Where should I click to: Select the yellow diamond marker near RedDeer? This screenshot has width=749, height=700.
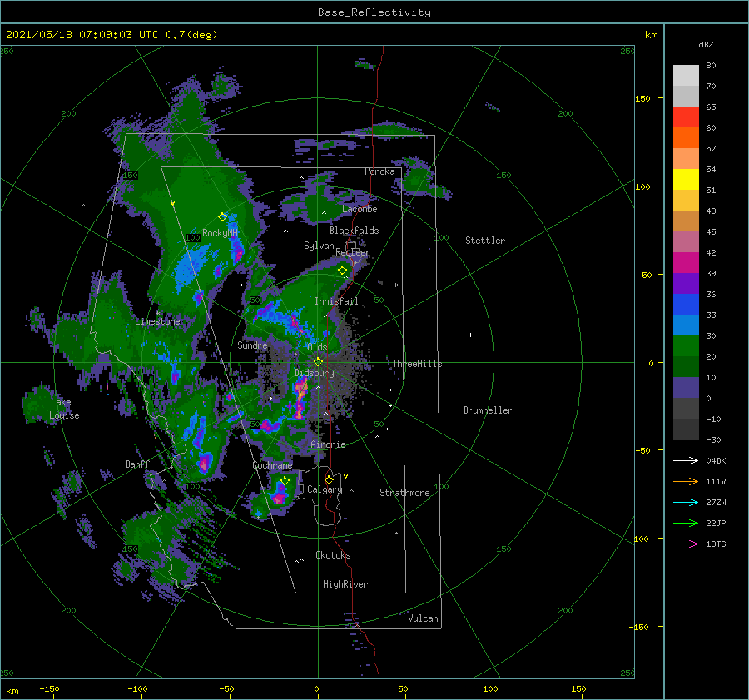click(342, 271)
